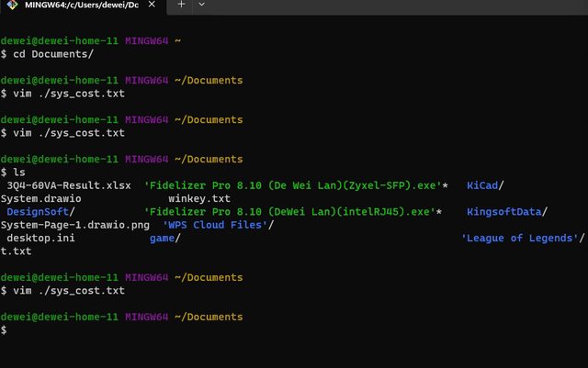Viewport: 588px width, 368px height.
Task: Click the MINGW64 icon on the tab
Action: (11, 6)
